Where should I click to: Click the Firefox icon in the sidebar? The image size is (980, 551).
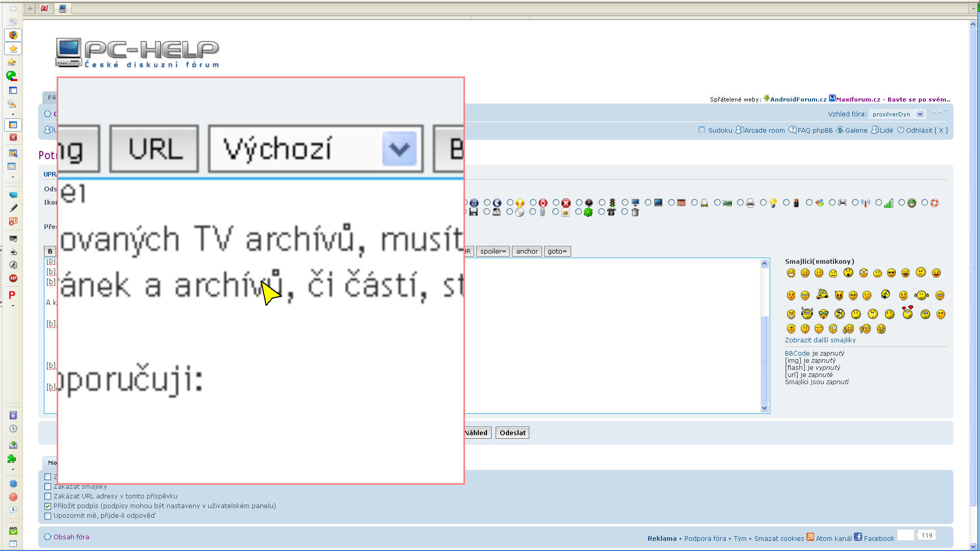pos(13,35)
